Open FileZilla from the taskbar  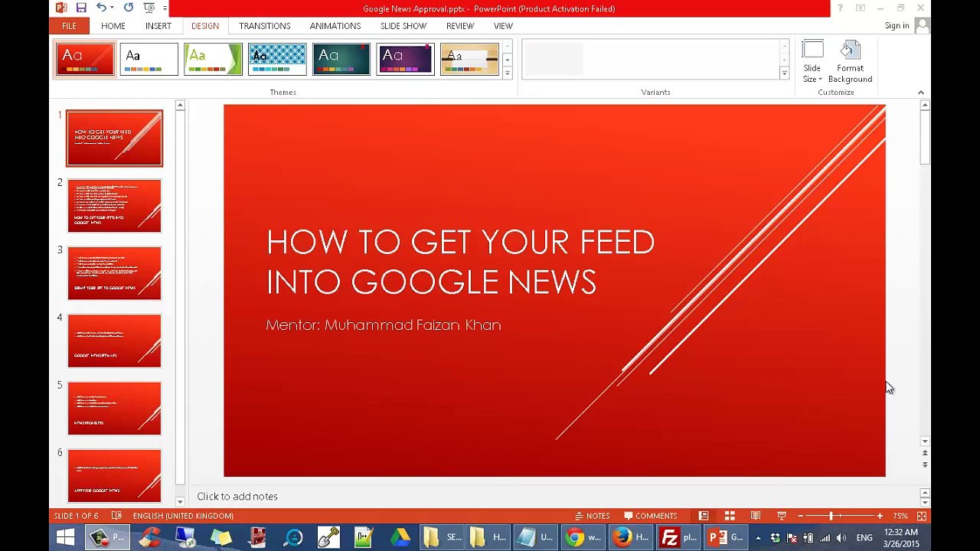(x=678, y=537)
